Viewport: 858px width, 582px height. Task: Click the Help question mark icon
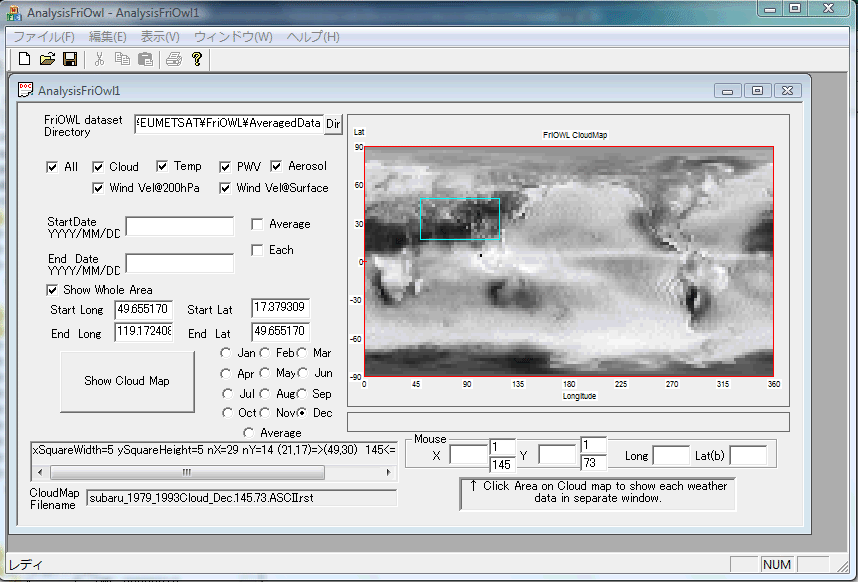click(x=197, y=60)
